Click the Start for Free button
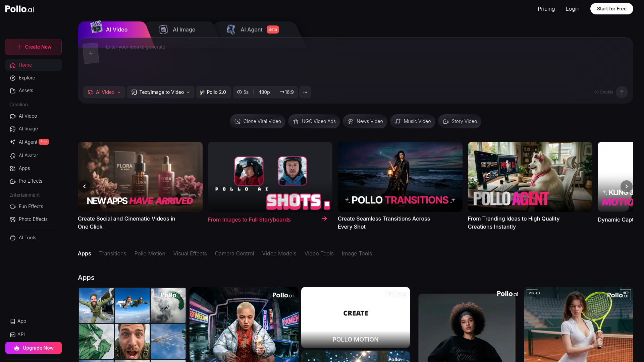This screenshot has width=644, height=362. [x=611, y=9]
